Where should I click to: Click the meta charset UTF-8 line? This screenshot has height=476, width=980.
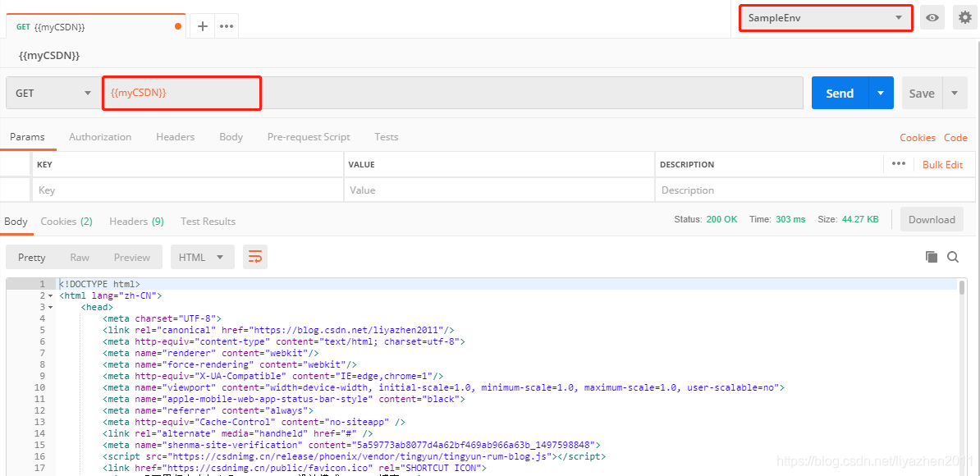click(163, 318)
